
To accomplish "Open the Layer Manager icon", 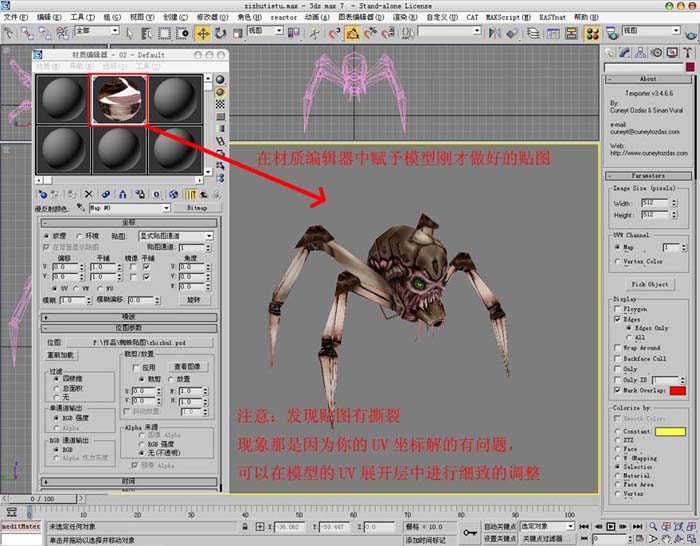I will click(x=533, y=33).
